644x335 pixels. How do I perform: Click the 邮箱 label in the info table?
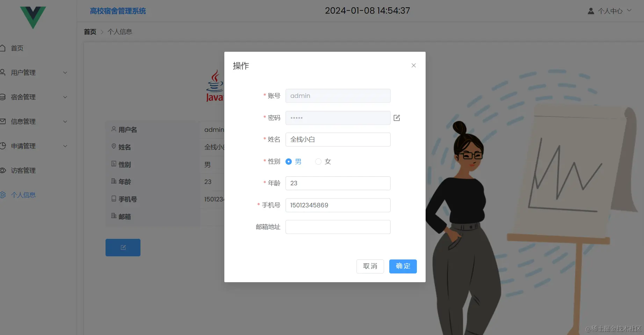coord(125,216)
